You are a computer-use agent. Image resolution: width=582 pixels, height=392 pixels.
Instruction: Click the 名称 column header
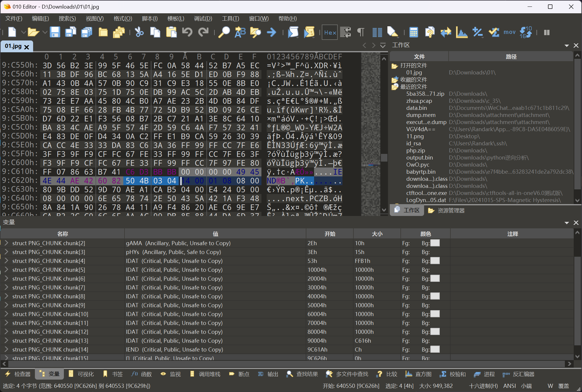(x=63, y=234)
